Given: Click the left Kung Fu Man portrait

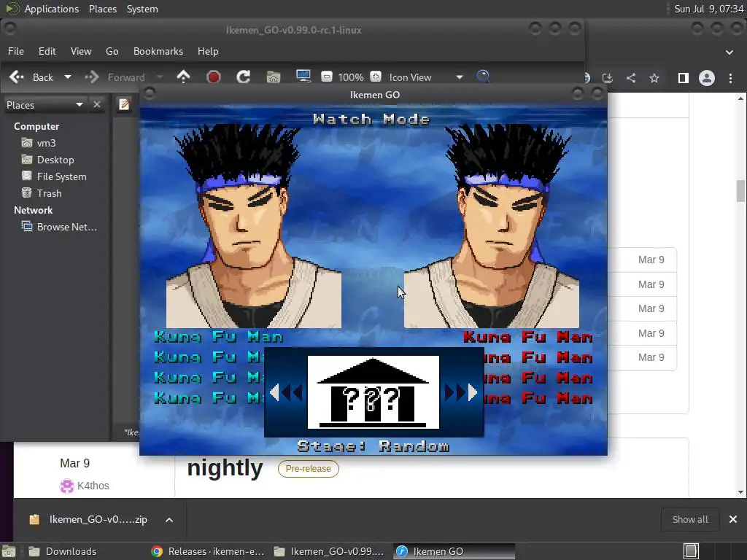Looking at the screenshot, I should [253, 226].
